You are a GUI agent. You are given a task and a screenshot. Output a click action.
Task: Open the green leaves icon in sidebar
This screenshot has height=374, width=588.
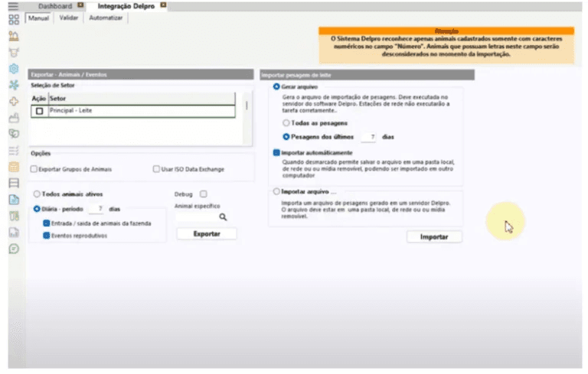14,134
